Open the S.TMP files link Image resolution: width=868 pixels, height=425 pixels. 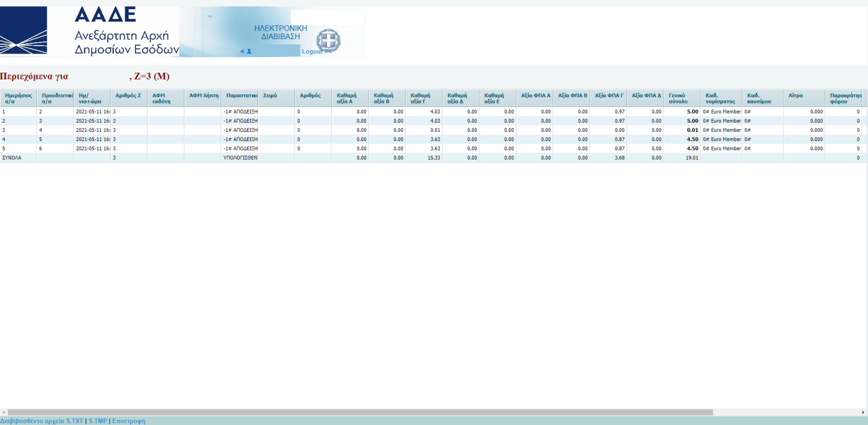[x=98, y=421]
